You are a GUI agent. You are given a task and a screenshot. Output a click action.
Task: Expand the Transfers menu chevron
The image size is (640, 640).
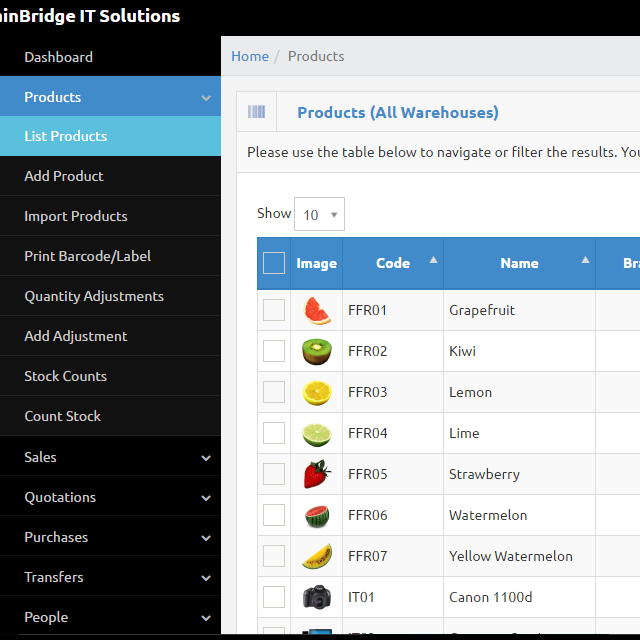point(206,578)
